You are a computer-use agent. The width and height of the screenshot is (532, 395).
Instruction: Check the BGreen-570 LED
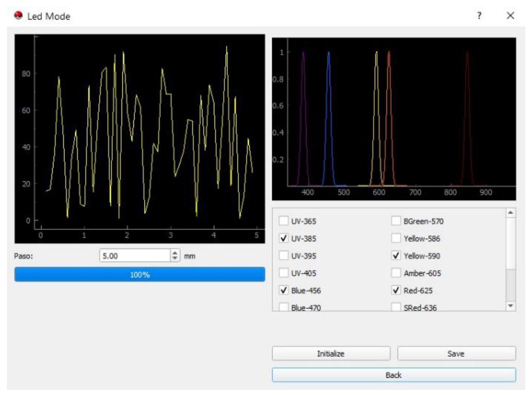coord(396,221)
